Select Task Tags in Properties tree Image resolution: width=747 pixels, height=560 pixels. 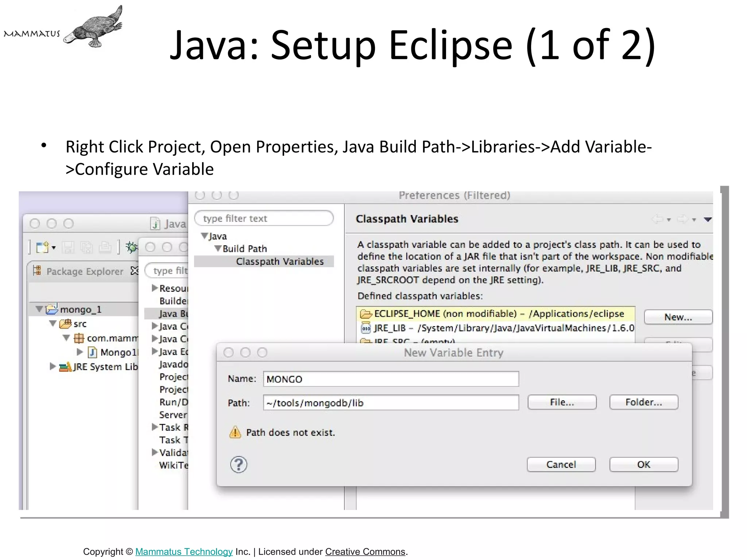[173, 440]
